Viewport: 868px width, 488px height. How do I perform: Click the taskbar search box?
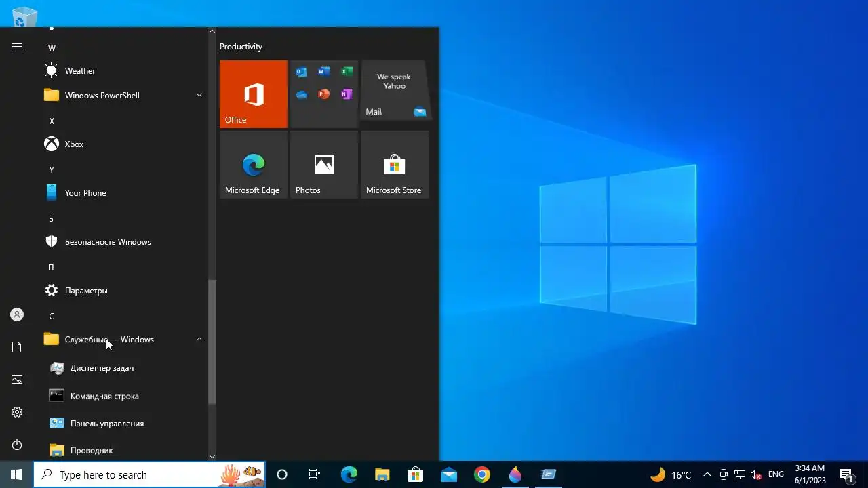149,474
